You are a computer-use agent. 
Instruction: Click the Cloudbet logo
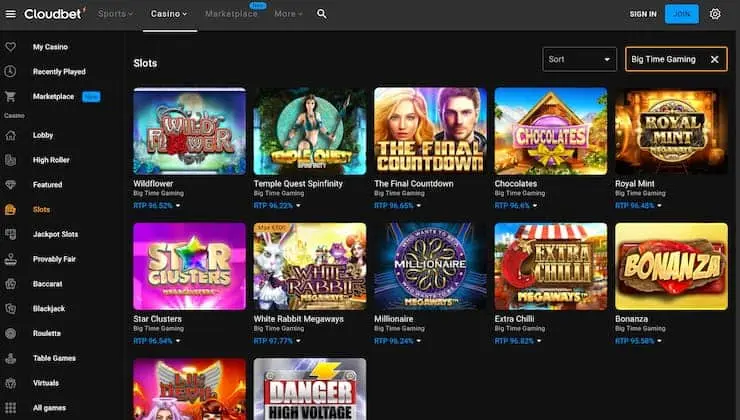click(x=55, y=14)
